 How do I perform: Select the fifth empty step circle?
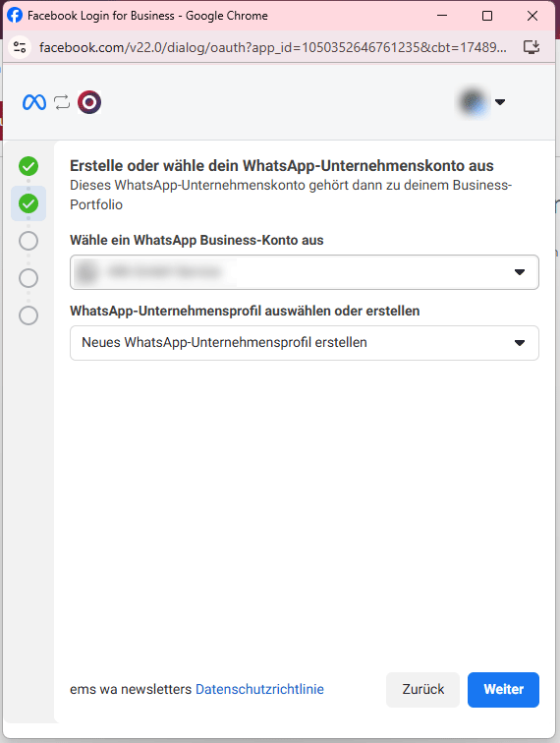28,315
